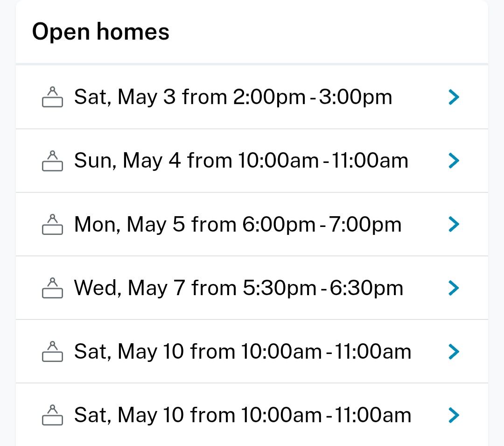This screenshot has height=446, width=504.
Task: Open the Sat, May 3 from 2:00pm listing text
Action: [233, 97]
